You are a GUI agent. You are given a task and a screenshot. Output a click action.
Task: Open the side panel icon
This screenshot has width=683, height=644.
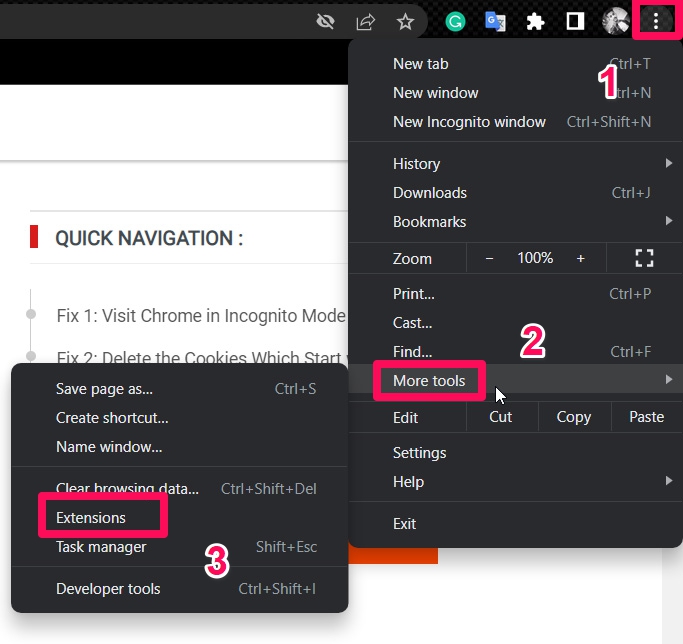click(575, 21)
